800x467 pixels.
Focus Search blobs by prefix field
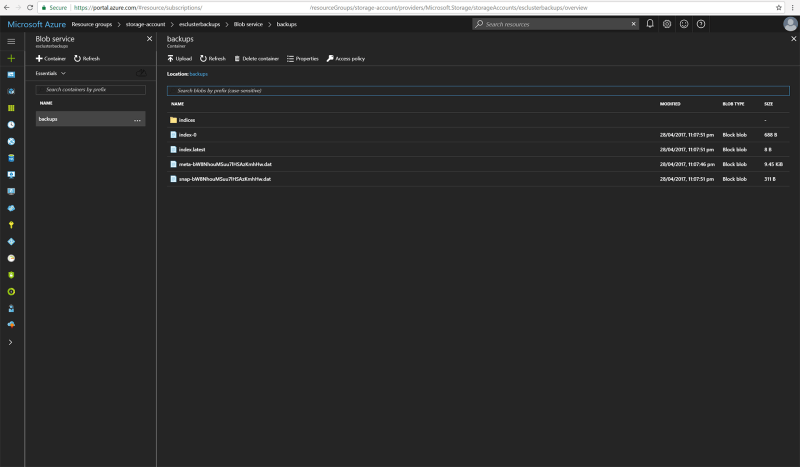(478, 91)
